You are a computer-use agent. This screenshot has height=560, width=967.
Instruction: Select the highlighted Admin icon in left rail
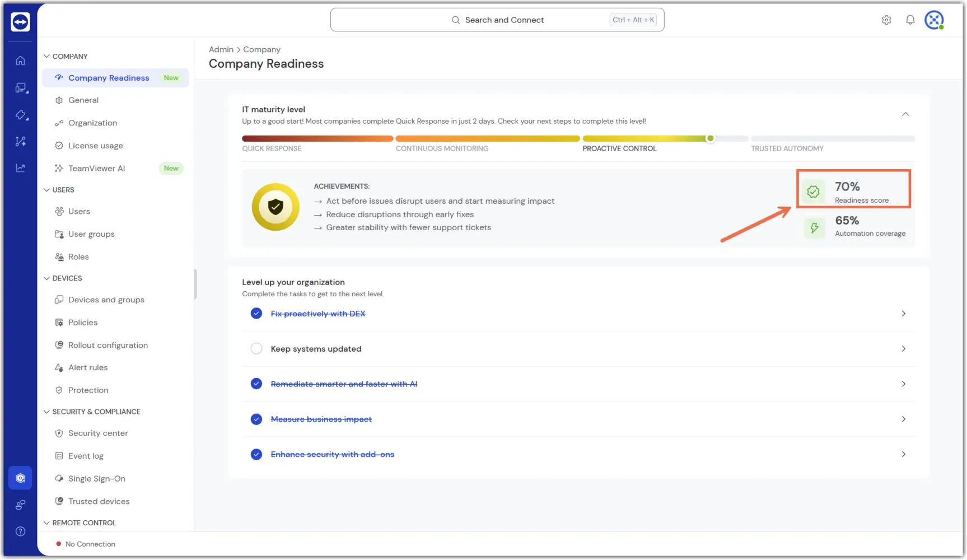20,478
